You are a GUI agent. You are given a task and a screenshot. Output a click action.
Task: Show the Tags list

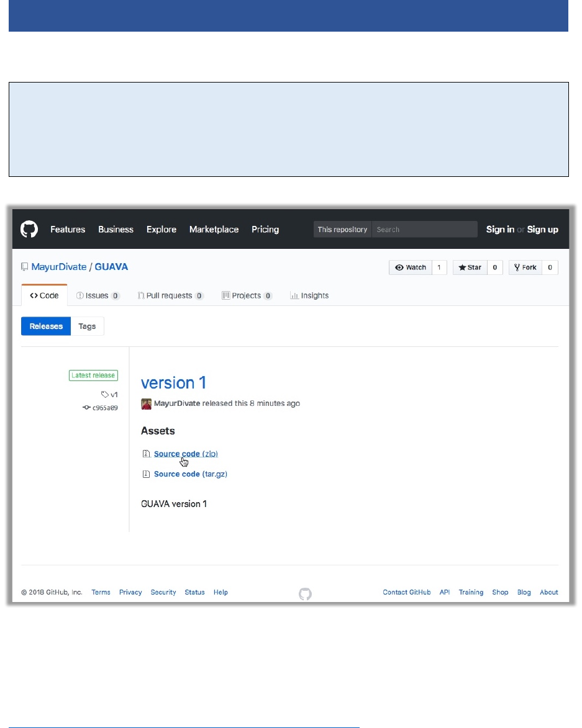[87, 326]
